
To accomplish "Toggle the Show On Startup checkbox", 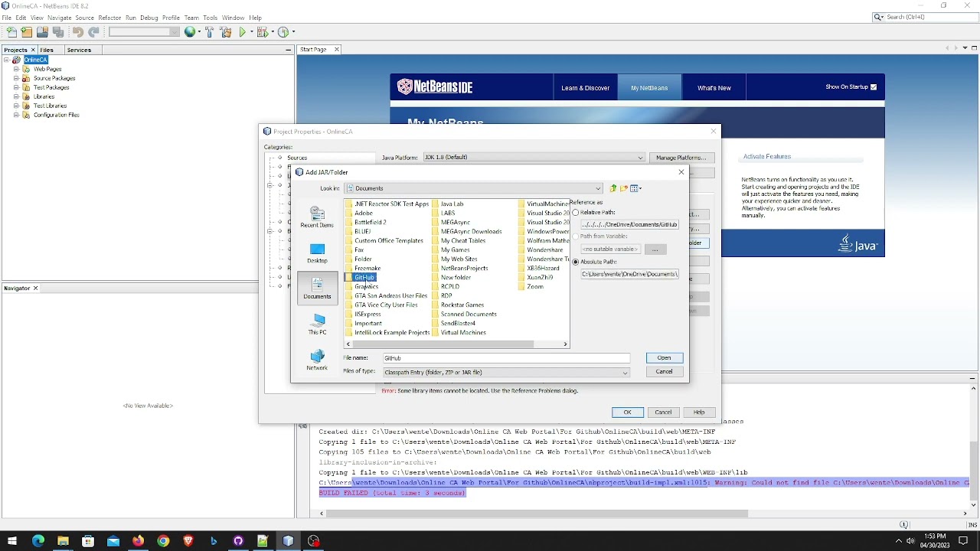I will coord(874,87).
